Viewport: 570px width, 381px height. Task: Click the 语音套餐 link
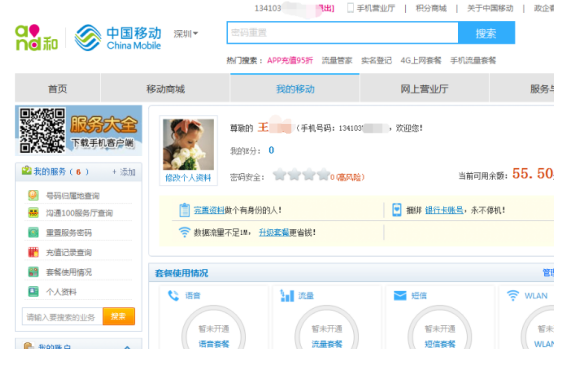(x=214, y=344)
